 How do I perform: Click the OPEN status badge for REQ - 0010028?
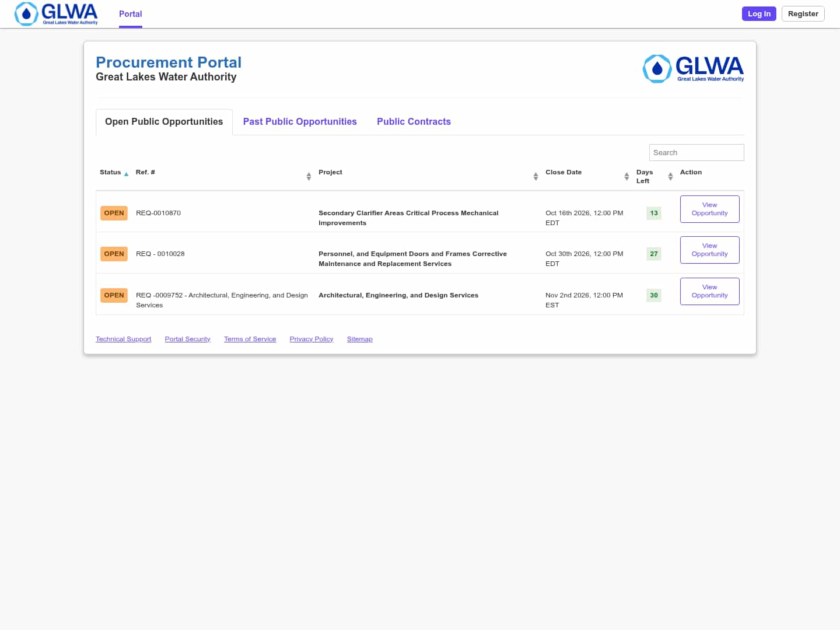pyautogui.click(x=114, y=254)
